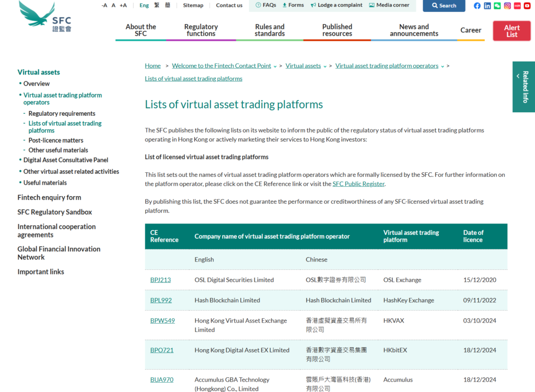Click the Lodge a complaint megaphone icon

313,5
